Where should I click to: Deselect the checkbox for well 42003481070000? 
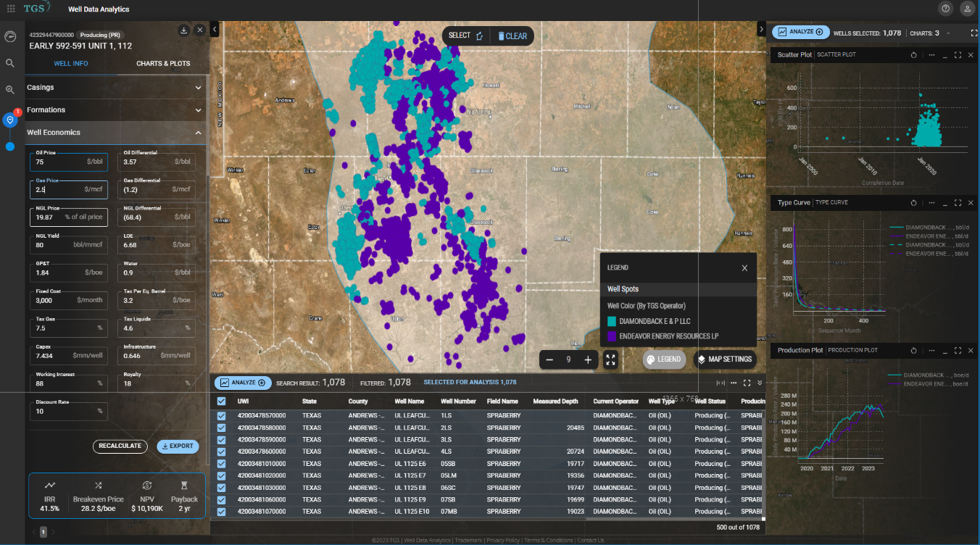click(x=221, y=511)
